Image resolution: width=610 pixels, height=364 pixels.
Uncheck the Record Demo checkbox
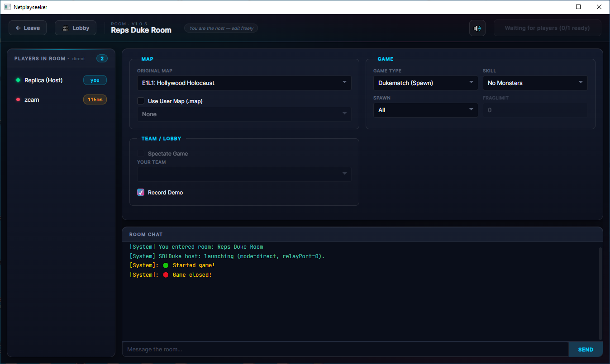click(x=141, y=192)
